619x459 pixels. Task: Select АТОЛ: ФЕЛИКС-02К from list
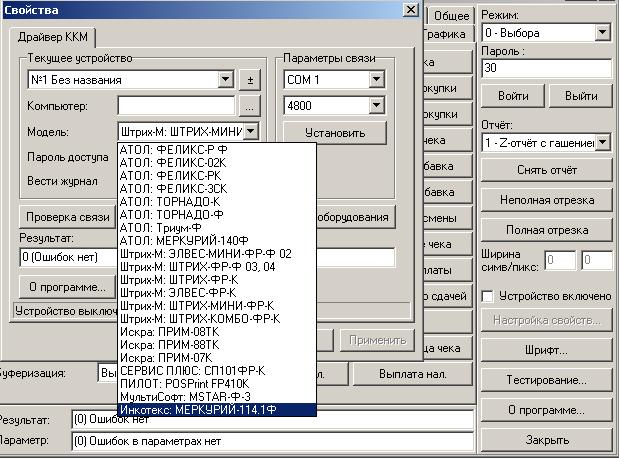click(217, 163)
